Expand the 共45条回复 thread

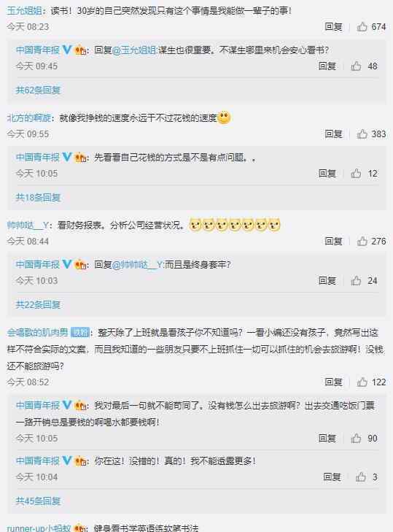(38, 501)
